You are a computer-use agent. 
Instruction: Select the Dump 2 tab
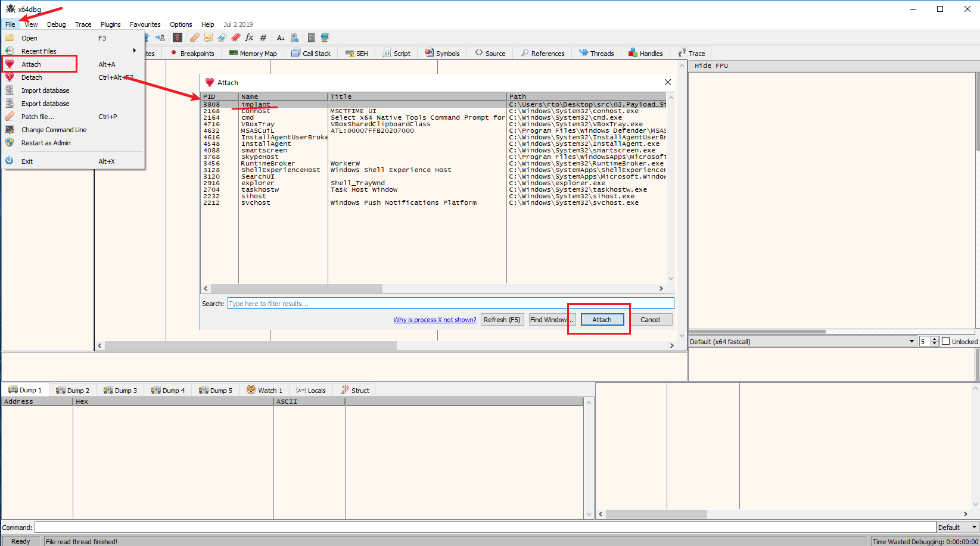pyautogui.click(x=73, y=391)
